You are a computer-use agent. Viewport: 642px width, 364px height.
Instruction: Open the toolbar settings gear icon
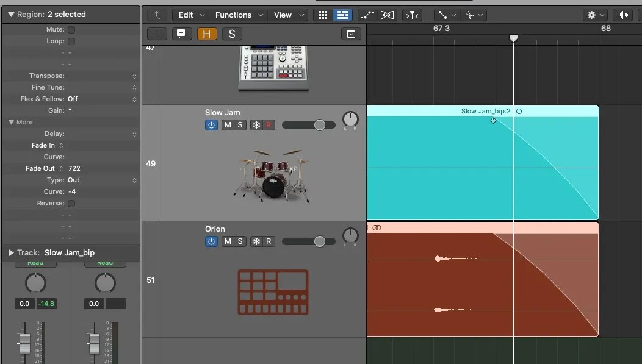point(591,13)
